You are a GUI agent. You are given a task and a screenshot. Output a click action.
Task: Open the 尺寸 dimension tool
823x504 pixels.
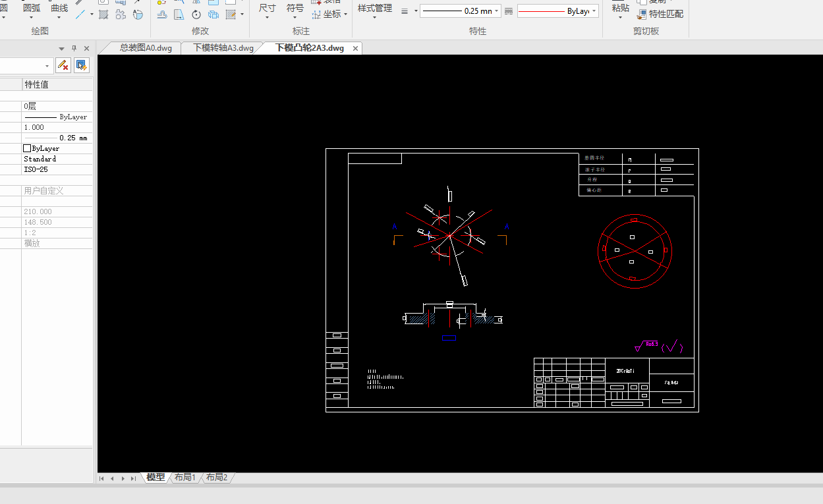[267, 9]
